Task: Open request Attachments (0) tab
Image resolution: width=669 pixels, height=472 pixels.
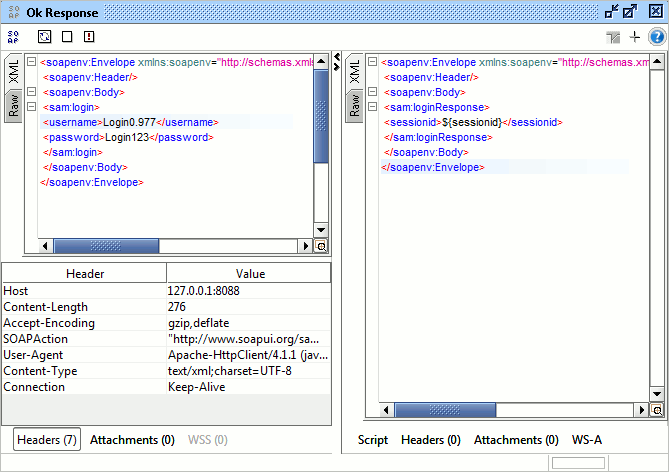Action: click(132, 440)
